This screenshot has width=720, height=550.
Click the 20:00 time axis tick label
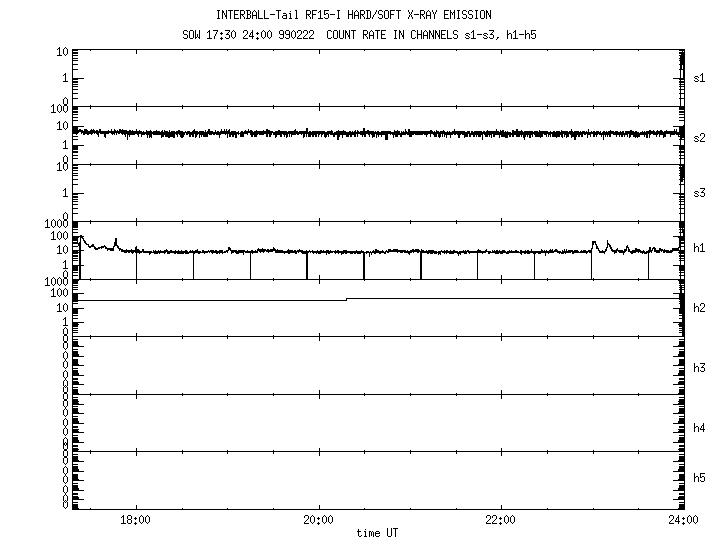tap(318, 520)
